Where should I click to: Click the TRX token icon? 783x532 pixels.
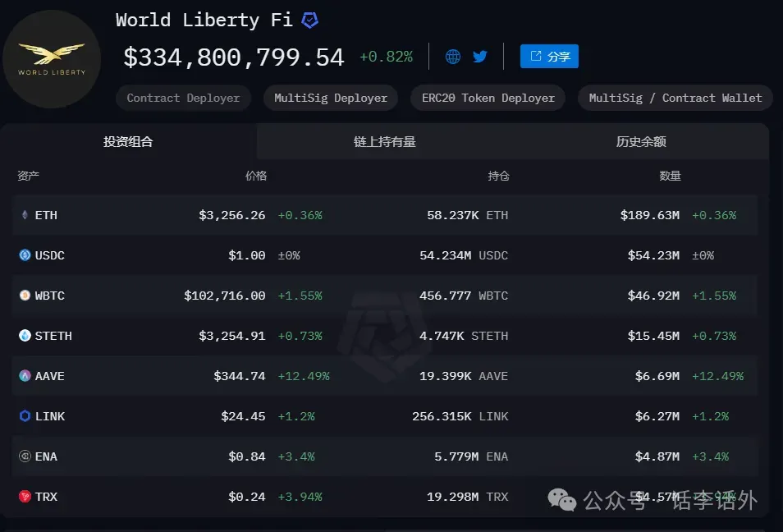[x=25, y=497]
